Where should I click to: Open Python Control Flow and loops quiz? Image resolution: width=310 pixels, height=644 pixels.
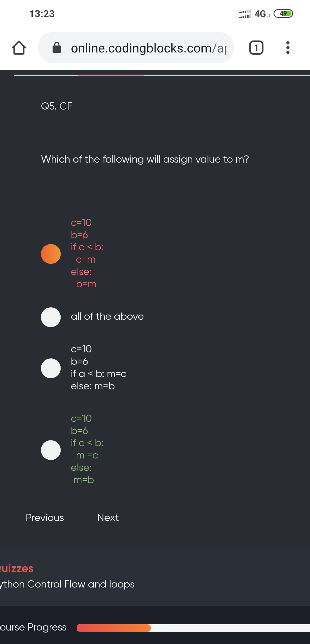pos(67,584)
